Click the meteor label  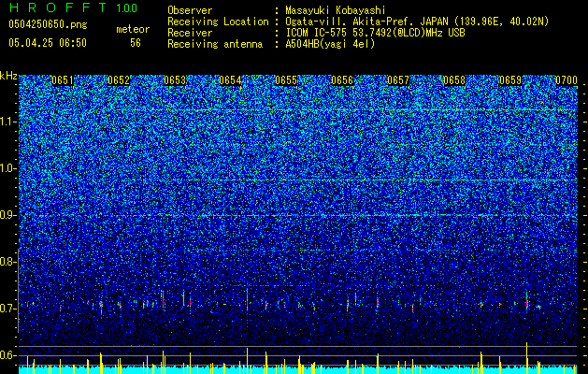133,29
